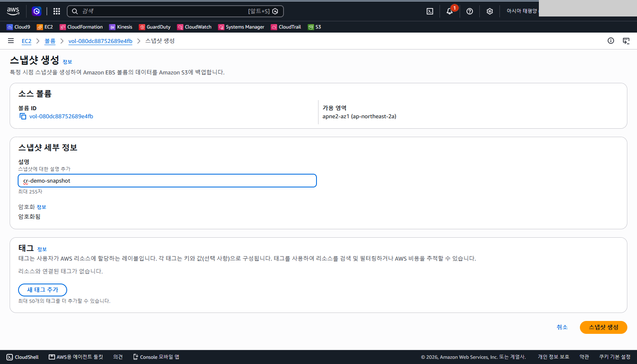
Task: Open the Cloud9 bookmark
Action: tap(18, 27)
